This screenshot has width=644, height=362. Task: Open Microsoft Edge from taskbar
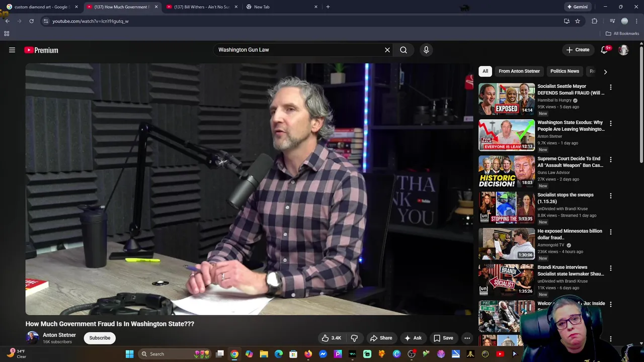(279, 354)
